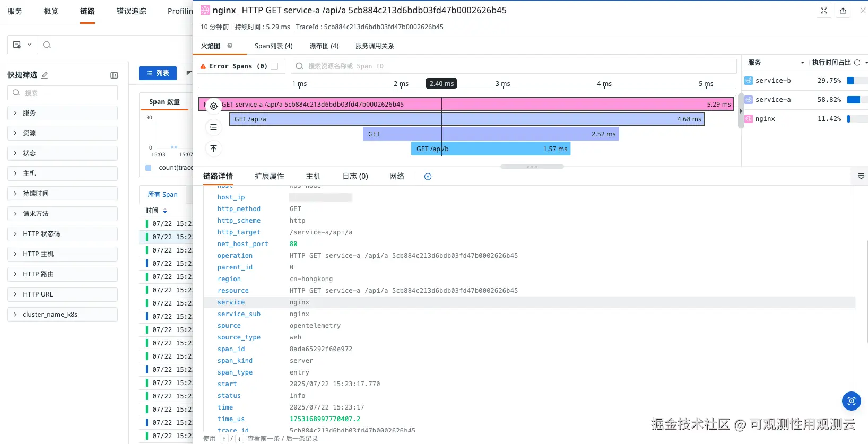
Task: Expand the 请求方法 filter group
Action: 63,214
